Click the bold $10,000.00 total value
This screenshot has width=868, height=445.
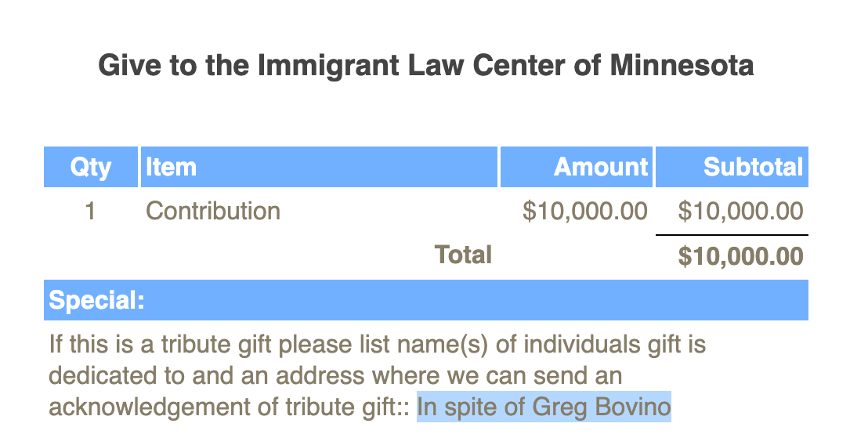pos(740,255)
